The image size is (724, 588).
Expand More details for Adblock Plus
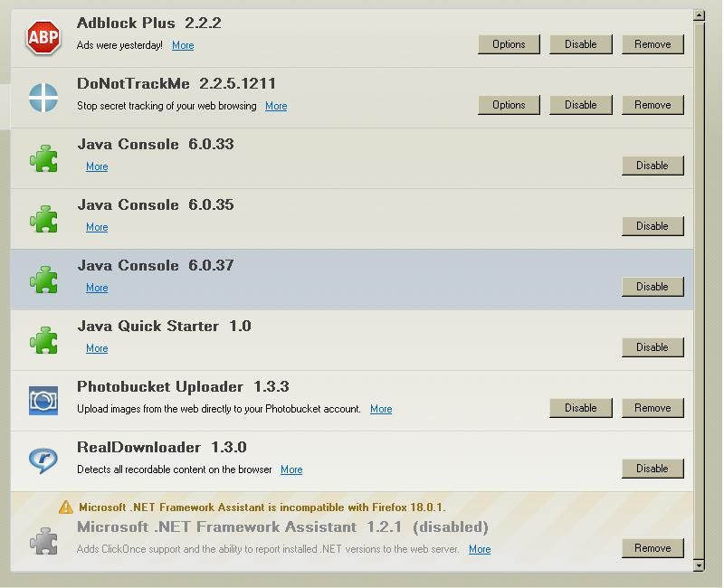click(183, 45)
